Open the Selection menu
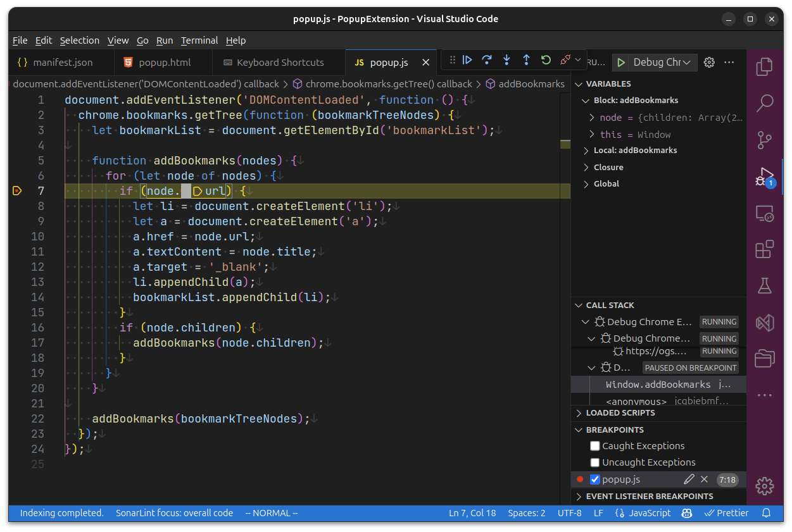This screenshot has height=532, width=792. point(80,40)
